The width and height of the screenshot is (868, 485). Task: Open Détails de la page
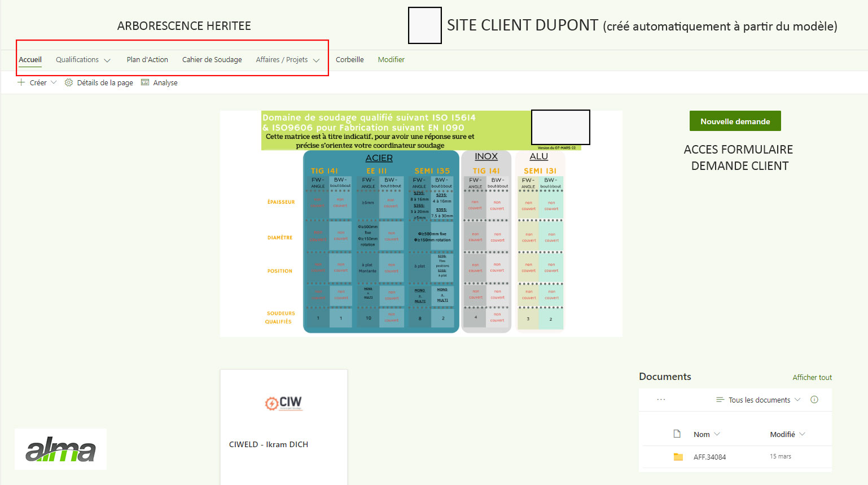(105, 83)
